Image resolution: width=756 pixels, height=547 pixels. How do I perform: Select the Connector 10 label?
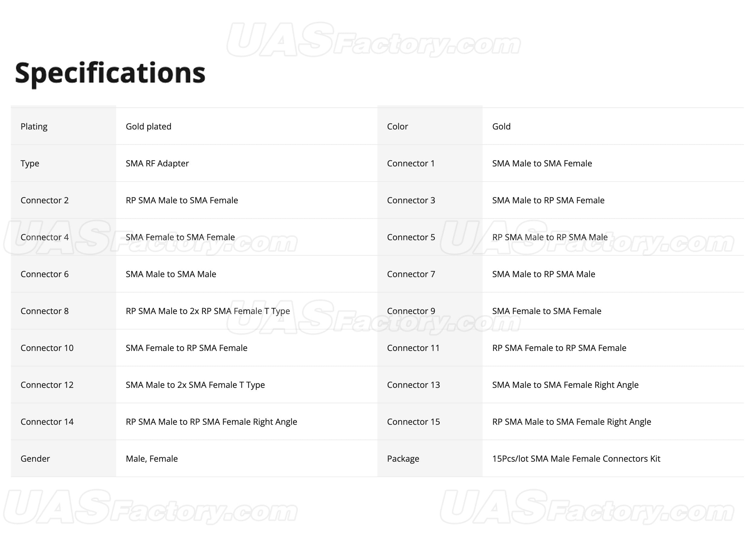pyautogui.click(x=47, y=348)
